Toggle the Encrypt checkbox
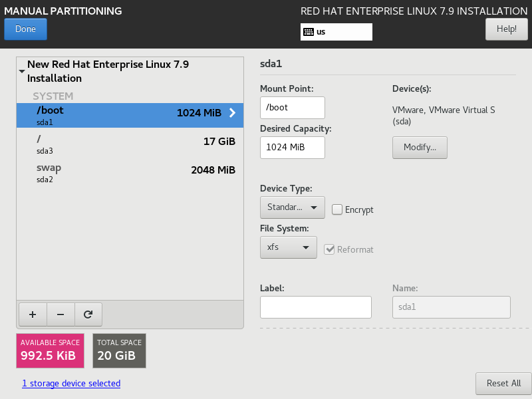Viewport: 532px width, 399px height. point(337,209)
